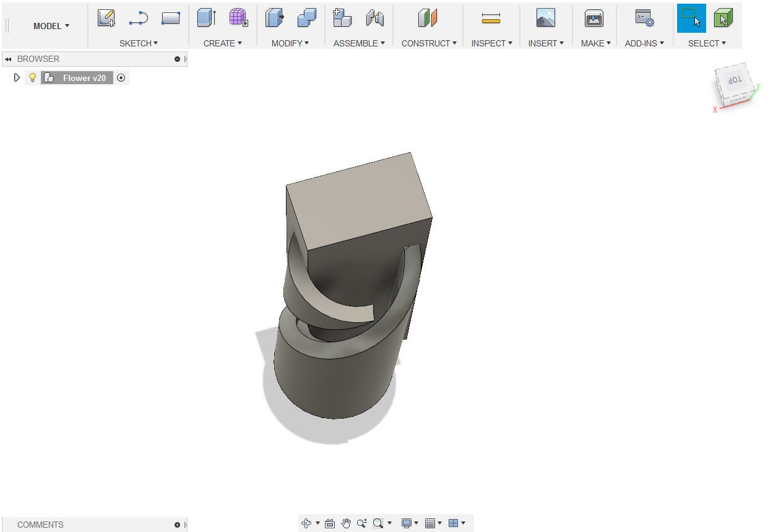This screenshot has width=773, height=532.
Task: Click the Create Form icon
Action: 238,18
